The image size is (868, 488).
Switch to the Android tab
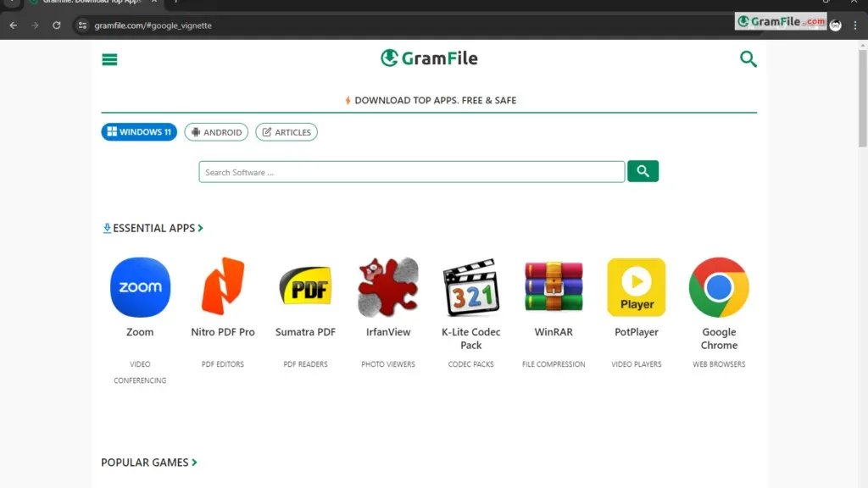point(216,132)
